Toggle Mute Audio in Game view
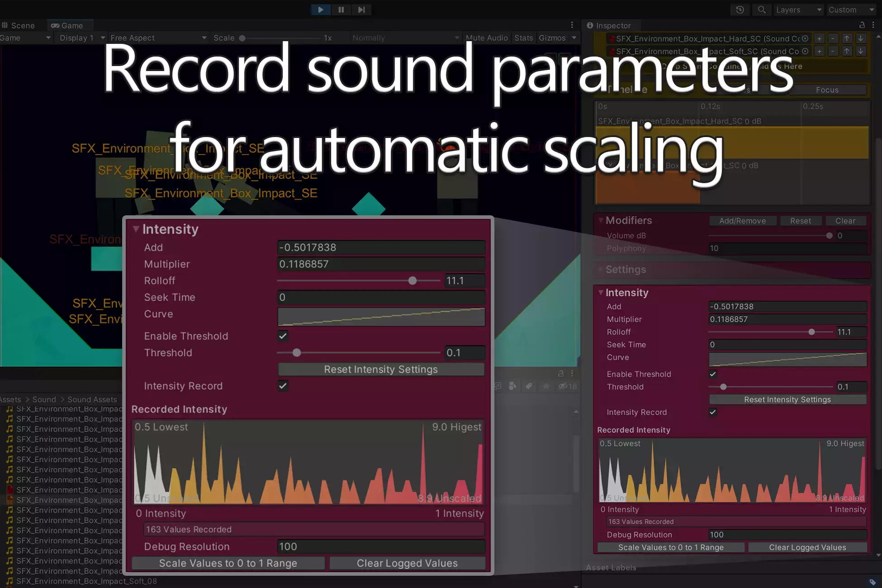Viewport: 882px width, 588px height. [487, 38]
